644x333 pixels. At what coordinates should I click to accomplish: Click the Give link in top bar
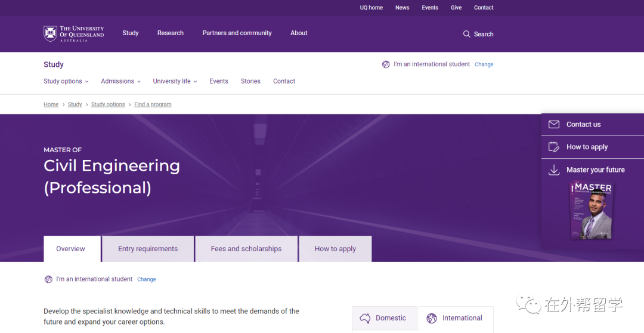pyautogui.click(x=456, y=7)
